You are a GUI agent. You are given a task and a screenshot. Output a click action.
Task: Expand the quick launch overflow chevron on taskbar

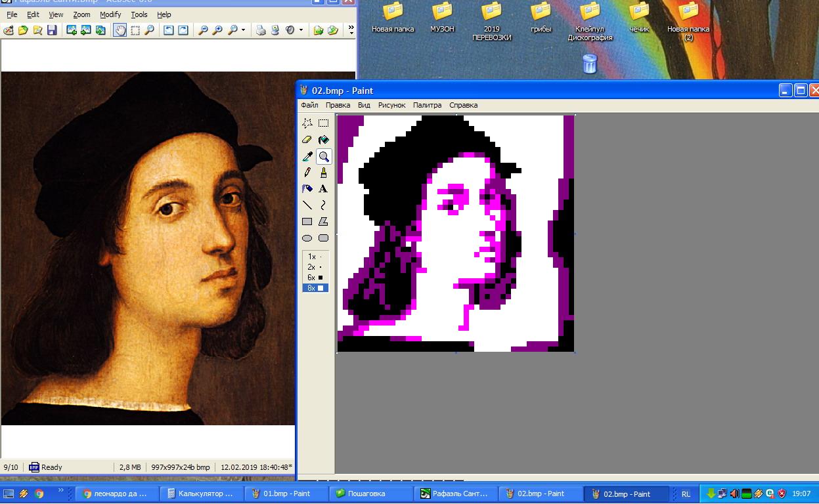click(x=62, y=490)
